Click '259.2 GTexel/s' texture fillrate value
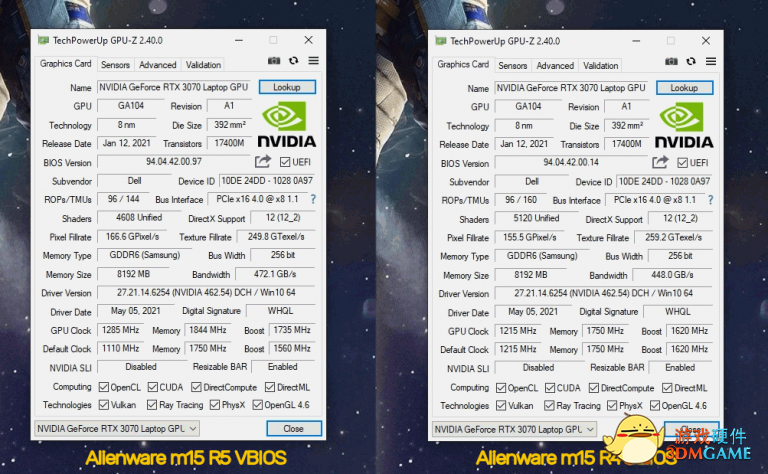The height and width of the screenshot is (474, 768). tap(673, 237)
